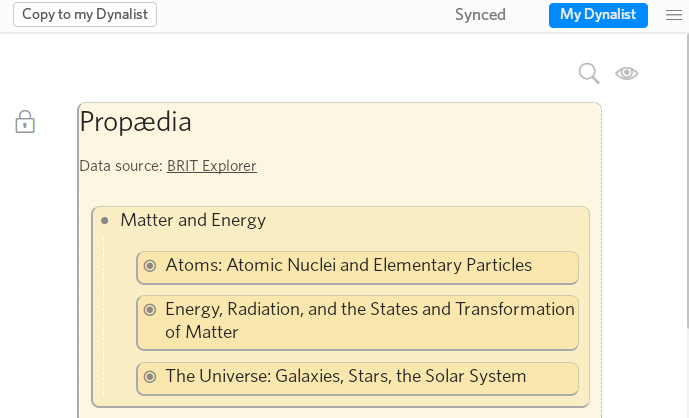
Task: Select Energy, Radiation, and States item text
Action: [x=370, y=320]
